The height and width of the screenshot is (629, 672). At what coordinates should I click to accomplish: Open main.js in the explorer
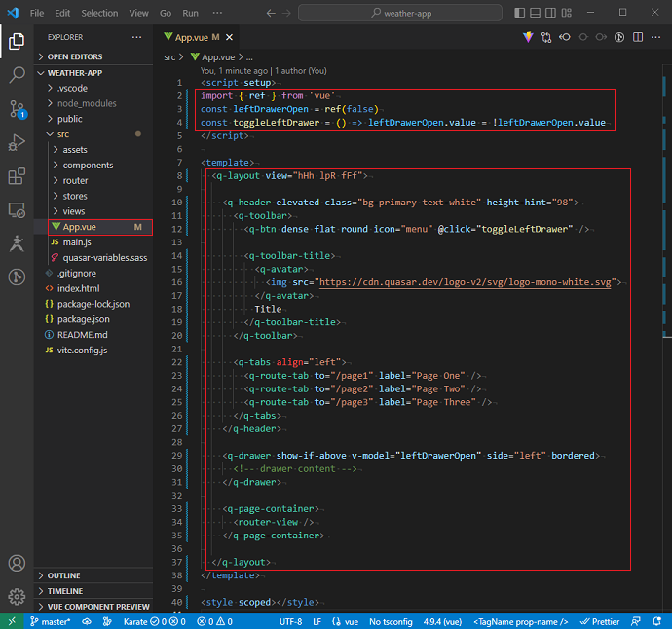point(93,242)
